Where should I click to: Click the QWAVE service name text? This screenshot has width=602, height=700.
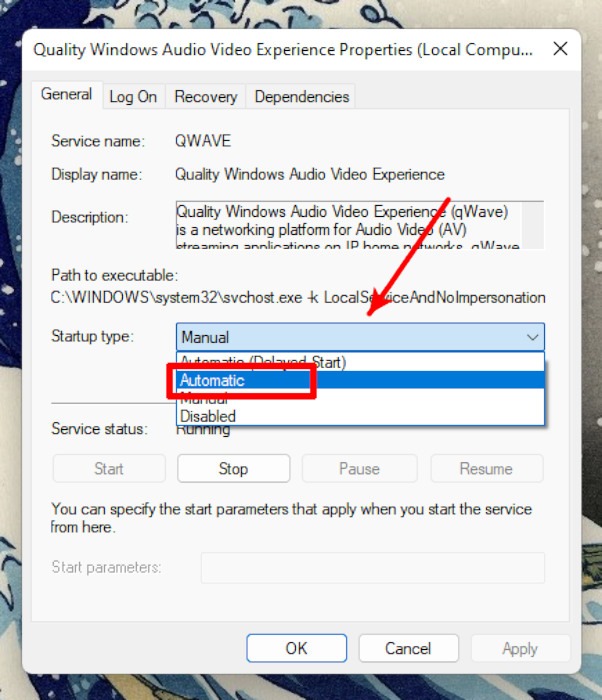click(203, 141)
